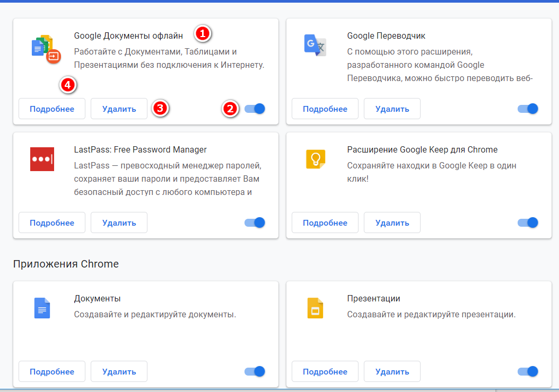Image resolution: width=559 pixels, height=392 pixels.
Task: Show Подробнее for LastPass
Action: pyautogui.click(x=52, y=222)
